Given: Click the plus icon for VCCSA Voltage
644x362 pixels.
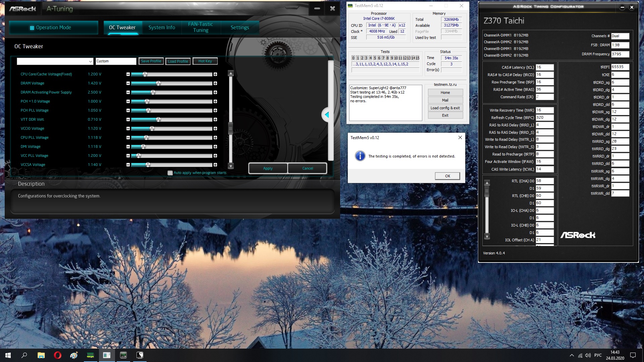Looking at the screenshot, I should (x=215, y=165).
